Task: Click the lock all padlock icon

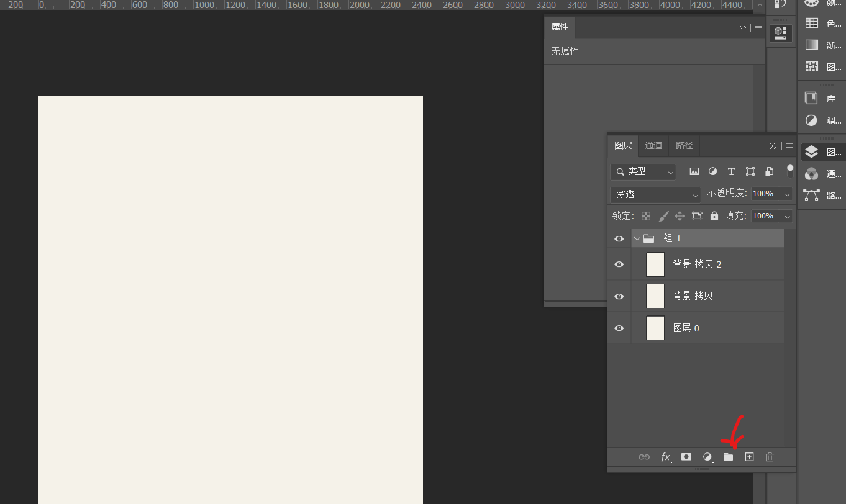Action: coord(714,216)
